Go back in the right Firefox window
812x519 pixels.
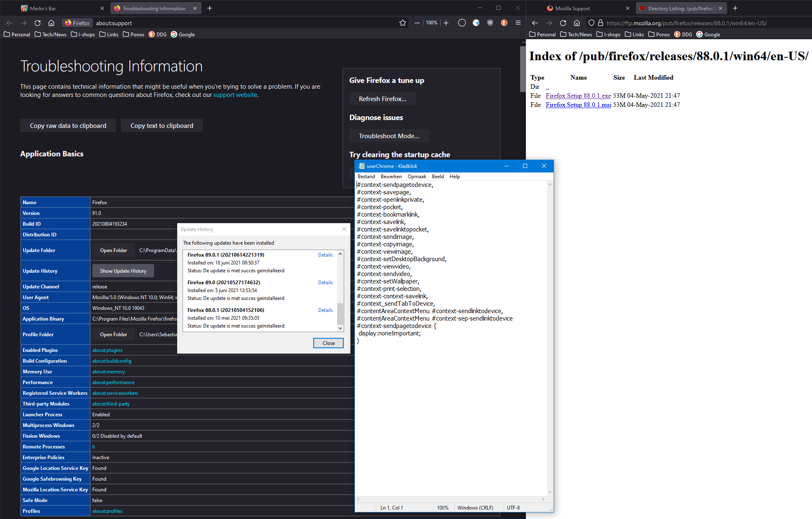click(x=535, y=23)
